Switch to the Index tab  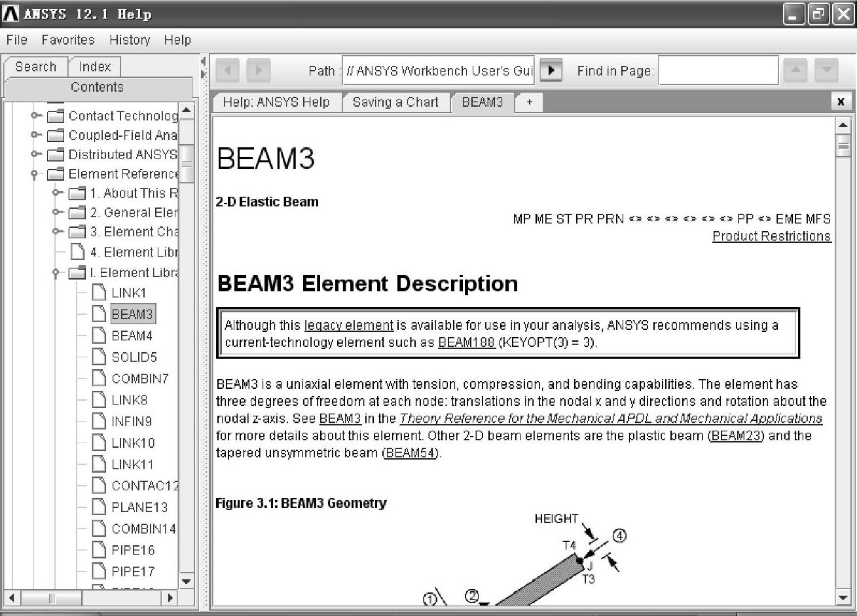pos(95,67)
